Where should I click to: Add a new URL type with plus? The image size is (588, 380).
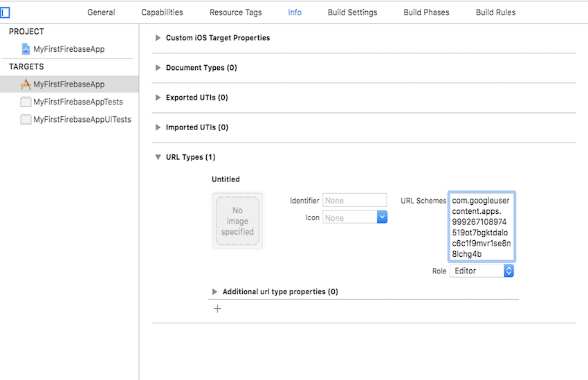(217, 309)
